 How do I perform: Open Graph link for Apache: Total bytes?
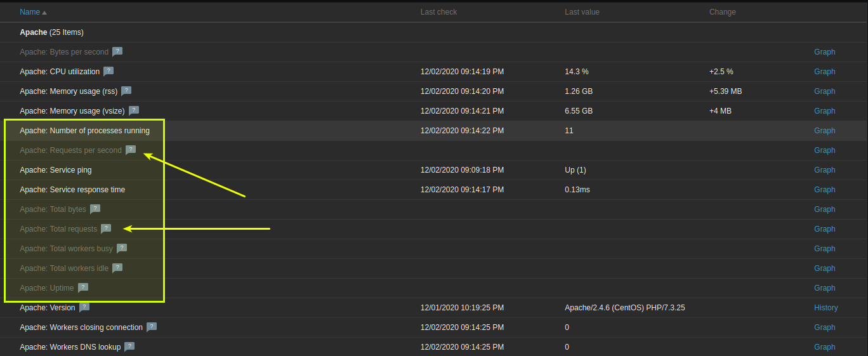[824, 209]
